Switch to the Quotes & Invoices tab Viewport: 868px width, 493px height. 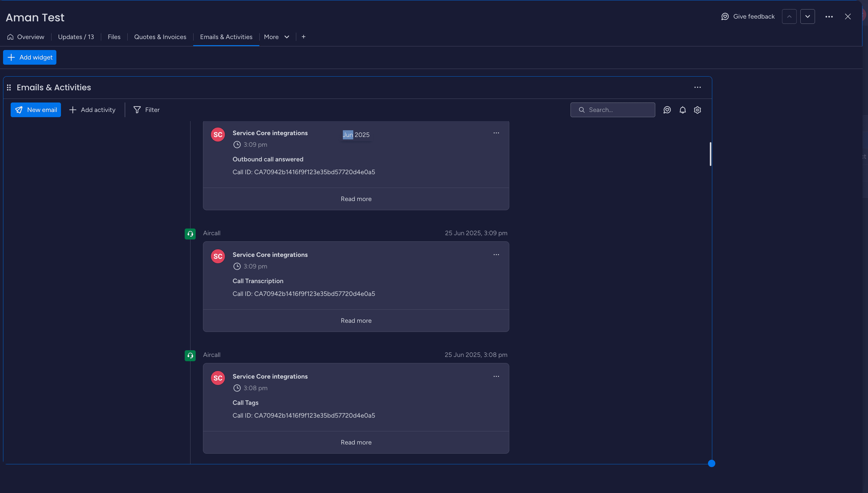pyautogui.click(x=160, y=37)
